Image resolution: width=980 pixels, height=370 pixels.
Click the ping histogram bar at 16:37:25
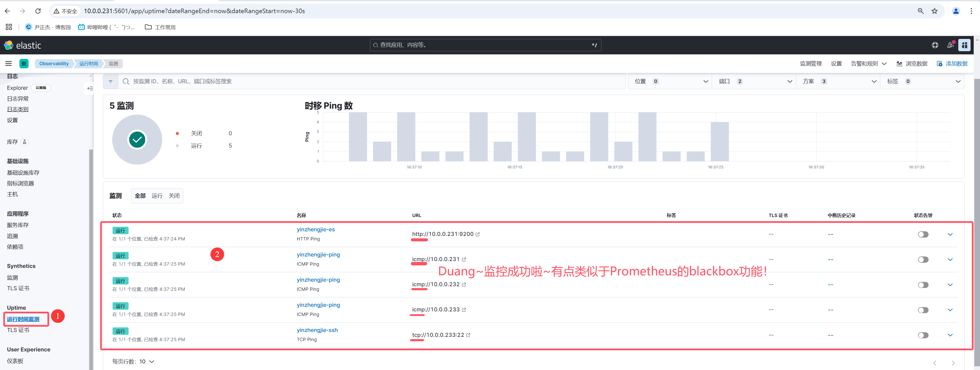[x=720, y=142]
